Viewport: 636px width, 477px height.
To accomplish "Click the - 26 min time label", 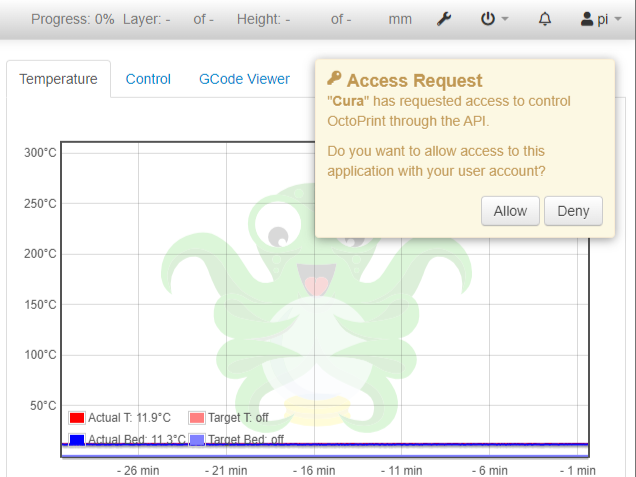I will coord(138,471).
